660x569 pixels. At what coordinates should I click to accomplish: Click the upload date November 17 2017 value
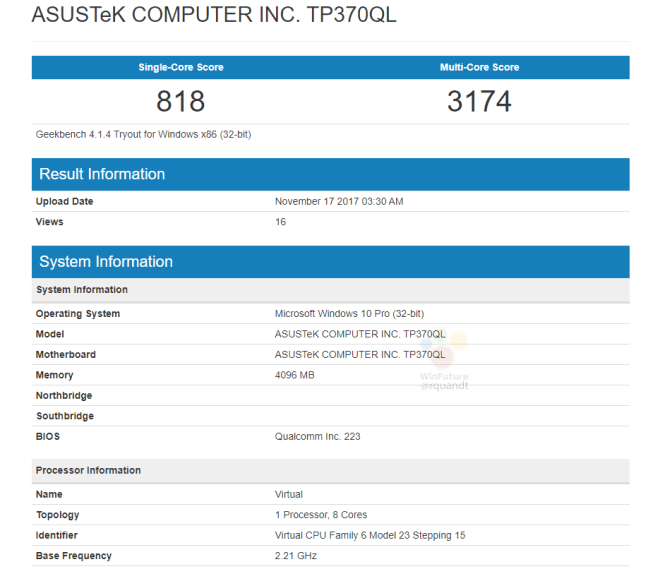[x=339, y=201]
